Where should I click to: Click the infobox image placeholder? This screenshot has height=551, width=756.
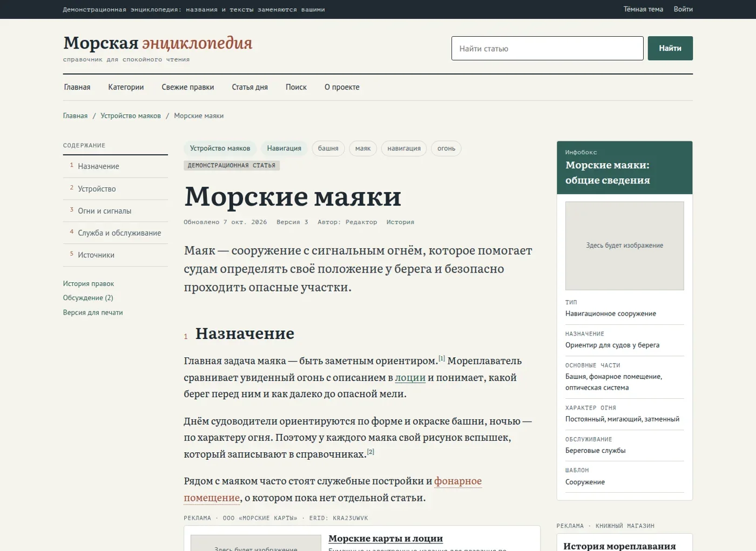tap(625, 246)
